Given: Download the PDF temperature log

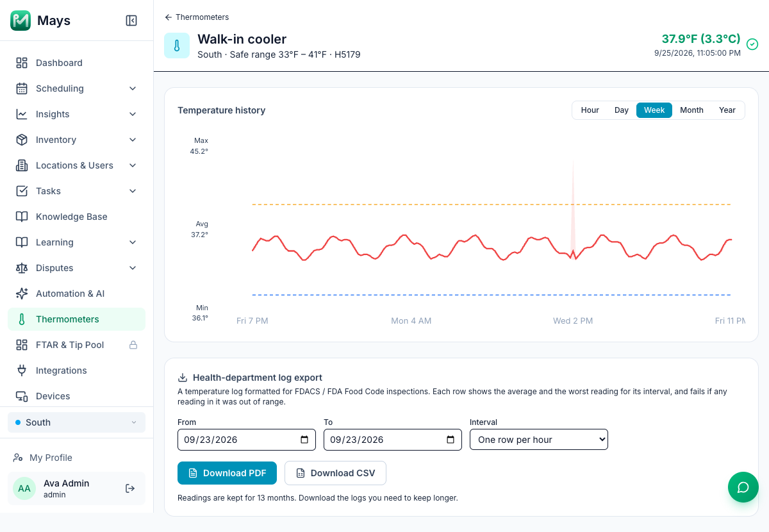Looking at the screenshot, I should (x=227, y=473).
